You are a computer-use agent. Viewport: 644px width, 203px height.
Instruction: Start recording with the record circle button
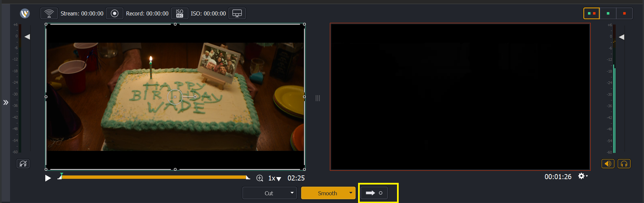coord(114,13)
